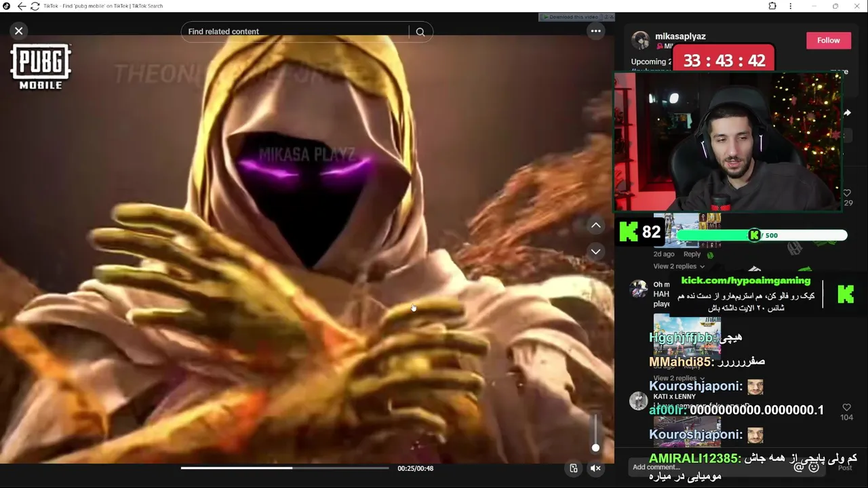868x488 pixels.
Task: Mute or unmute the video sound
Action: pyautogui.click(x=595, y=468)
